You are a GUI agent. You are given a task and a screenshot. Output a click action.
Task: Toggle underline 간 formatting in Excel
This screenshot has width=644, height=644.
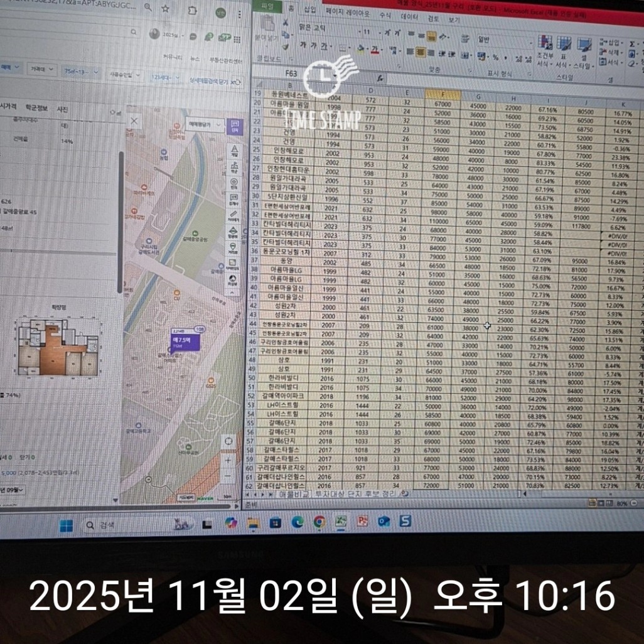click(323, 46)
